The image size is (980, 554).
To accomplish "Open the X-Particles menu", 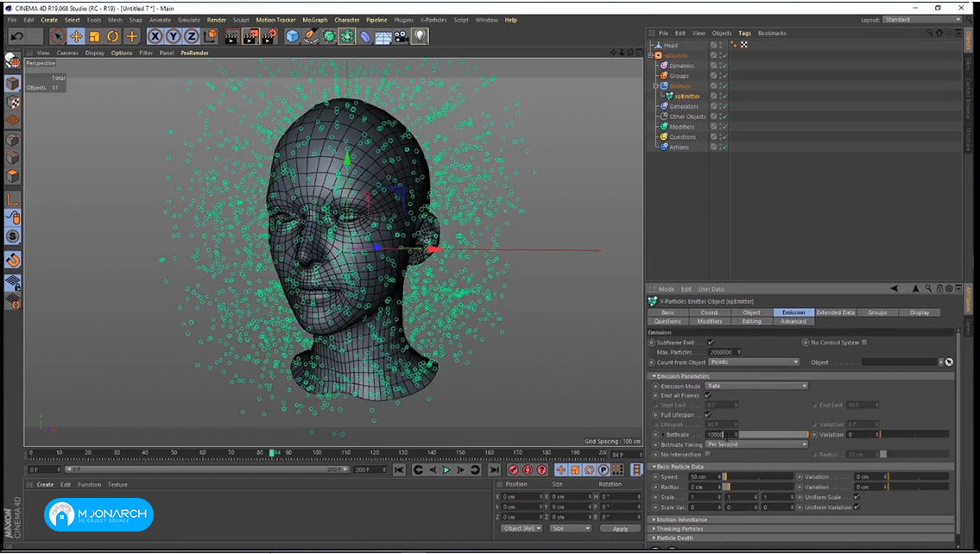I will coord(433,20).
